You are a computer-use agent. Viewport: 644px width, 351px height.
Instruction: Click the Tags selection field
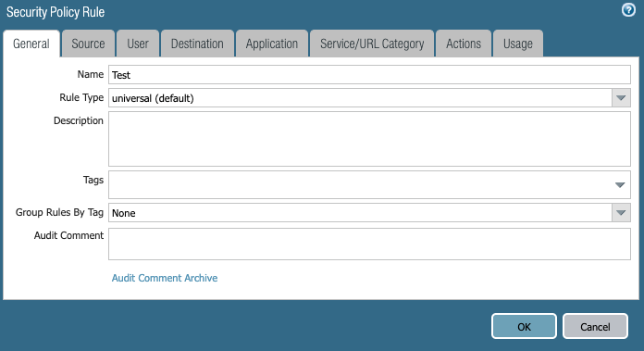point(369,185)
